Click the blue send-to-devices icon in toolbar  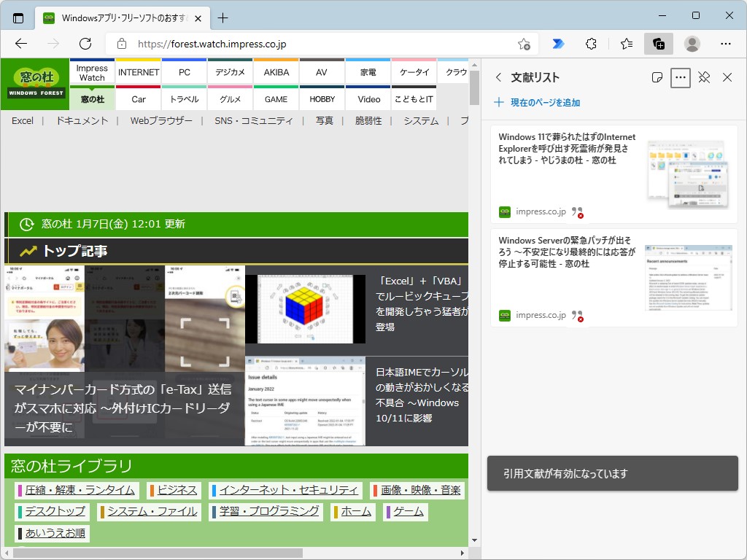558,44
